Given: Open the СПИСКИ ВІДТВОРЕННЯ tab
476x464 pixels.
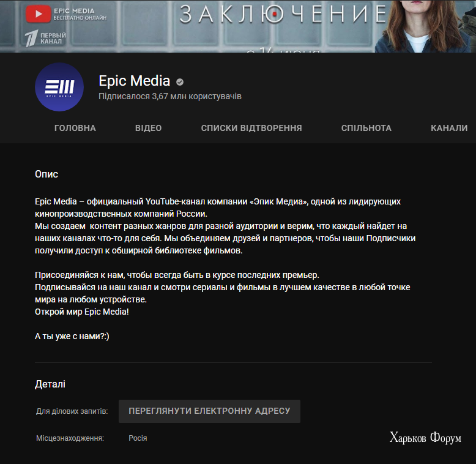Looking at the screenshot, I should pyautogui.click(x=251, y=128).
